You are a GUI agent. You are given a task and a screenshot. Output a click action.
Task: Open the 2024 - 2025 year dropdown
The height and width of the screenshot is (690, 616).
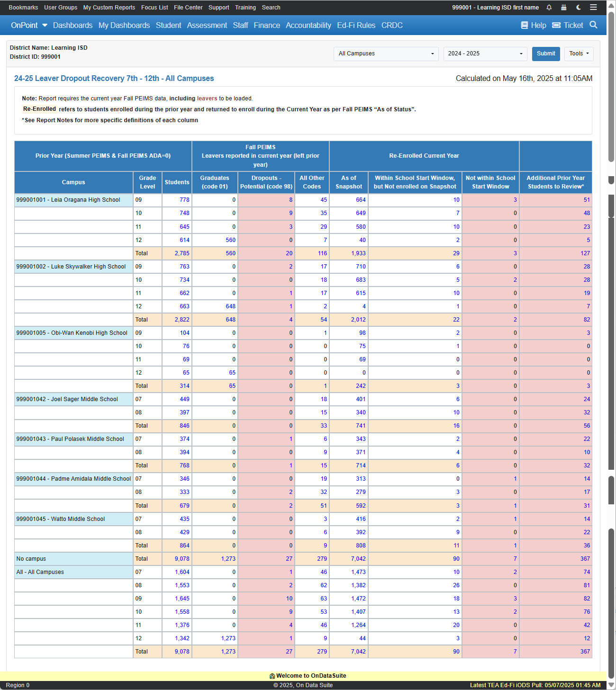[485, 54]
